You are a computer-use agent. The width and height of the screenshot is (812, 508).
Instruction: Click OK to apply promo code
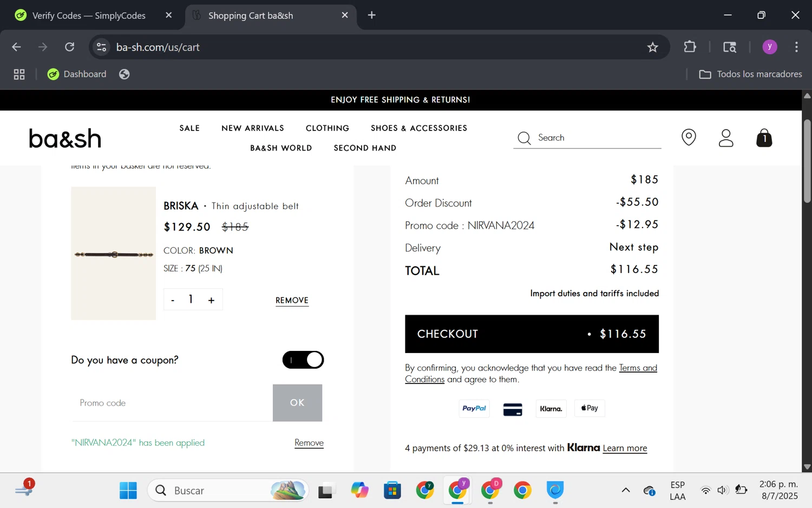(297, 403)
